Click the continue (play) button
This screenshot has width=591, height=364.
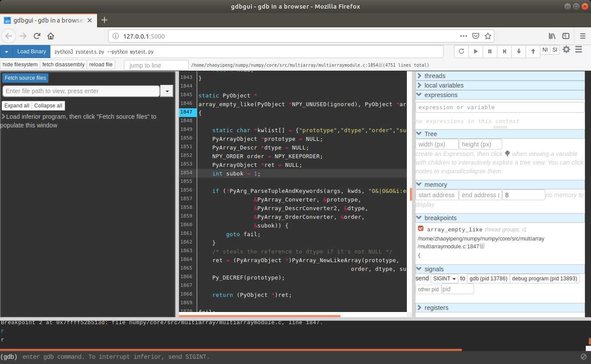[x=476, y=51]
